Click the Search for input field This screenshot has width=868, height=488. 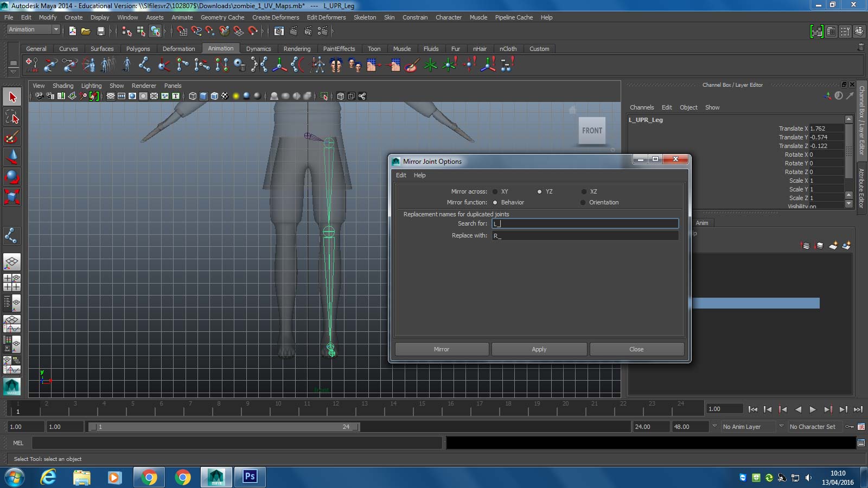(x=585, y=223)
